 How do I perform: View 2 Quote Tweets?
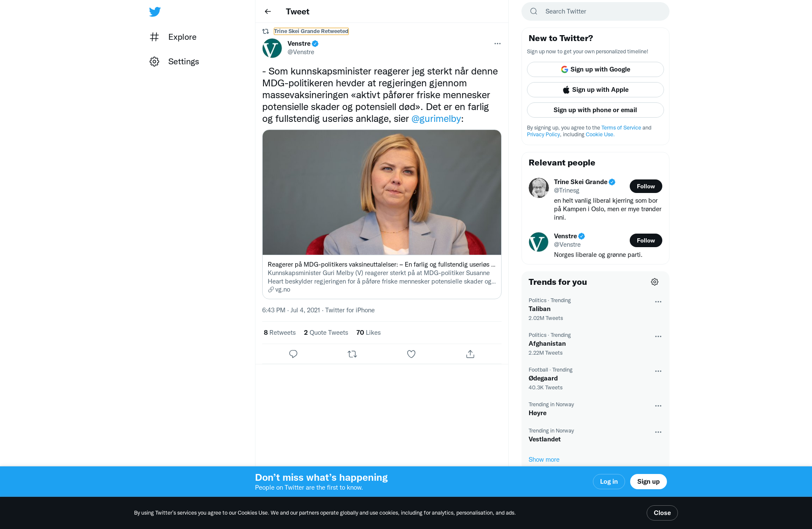point(326,333)
